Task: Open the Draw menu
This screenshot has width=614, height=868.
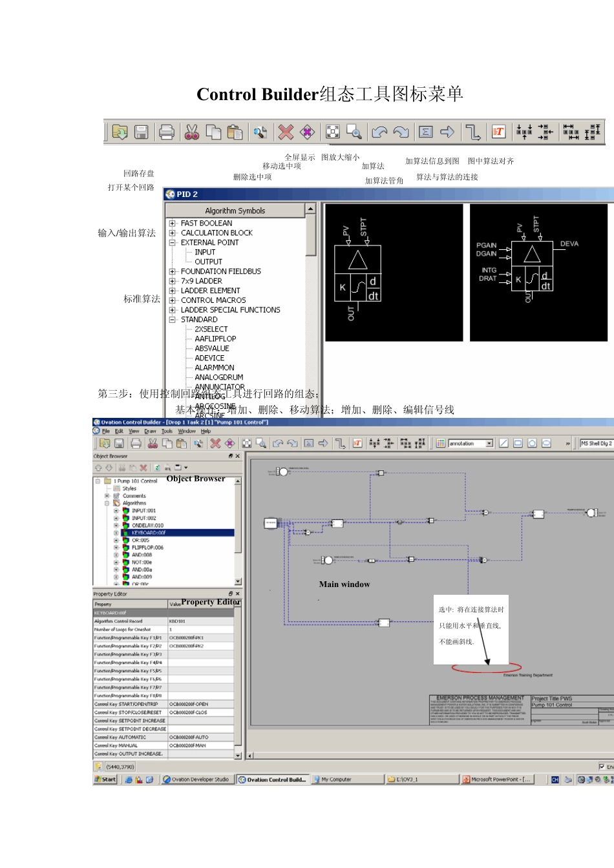Action: (150, 431)
